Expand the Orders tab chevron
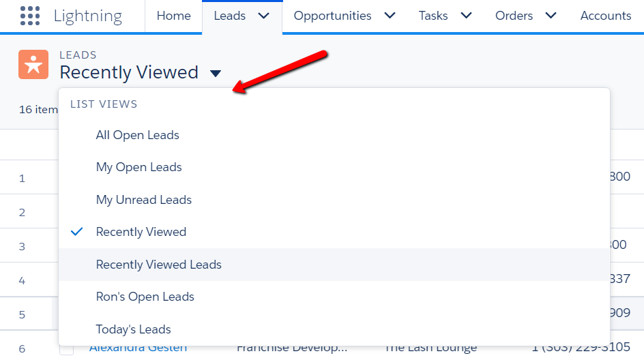This screenshot has width=644, height=358. (551, 16)
